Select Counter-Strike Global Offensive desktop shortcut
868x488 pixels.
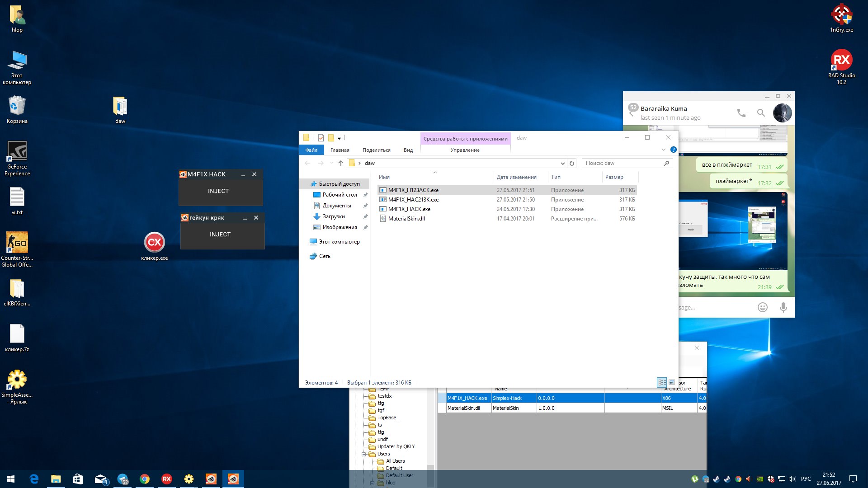coord(17,249)
